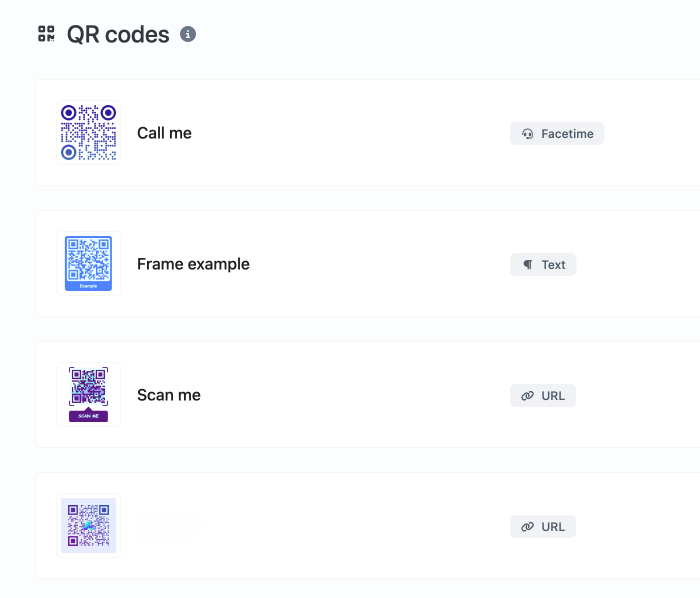Open the Call me QR code thumbnail
The width and height of the screenshot is (700, 598).
tap(88, 133)
